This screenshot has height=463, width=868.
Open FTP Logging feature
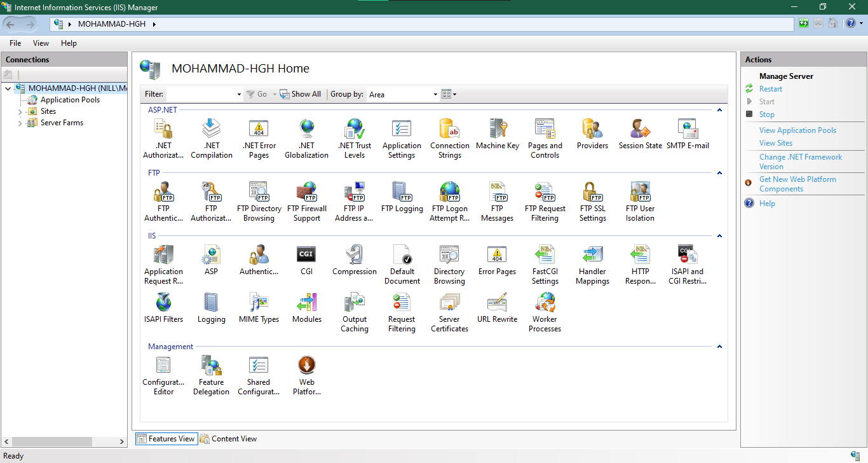pos(402,197)
